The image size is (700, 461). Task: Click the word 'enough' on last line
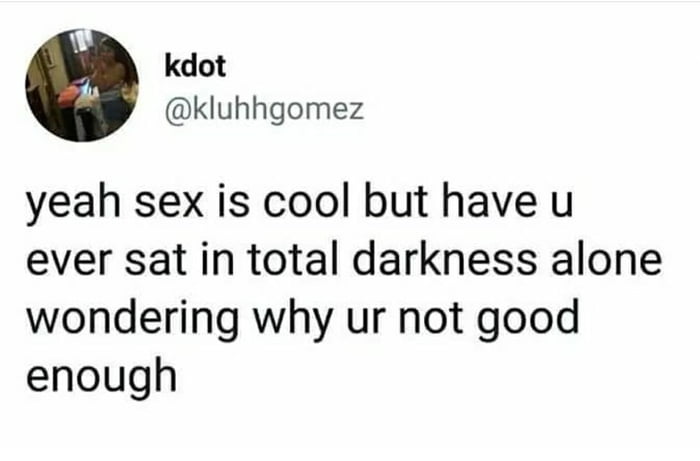[102, 376]
